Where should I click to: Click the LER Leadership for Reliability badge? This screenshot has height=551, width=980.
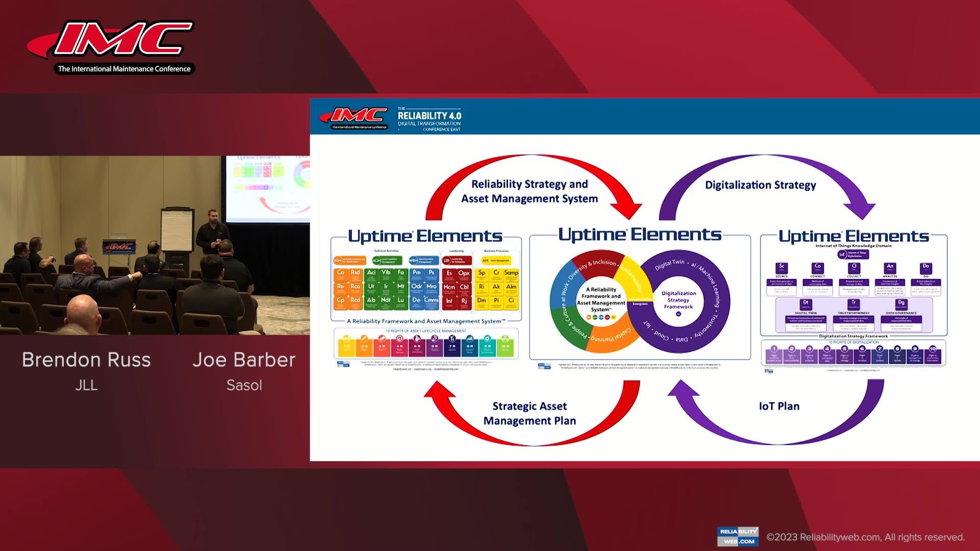pos(457,261)
